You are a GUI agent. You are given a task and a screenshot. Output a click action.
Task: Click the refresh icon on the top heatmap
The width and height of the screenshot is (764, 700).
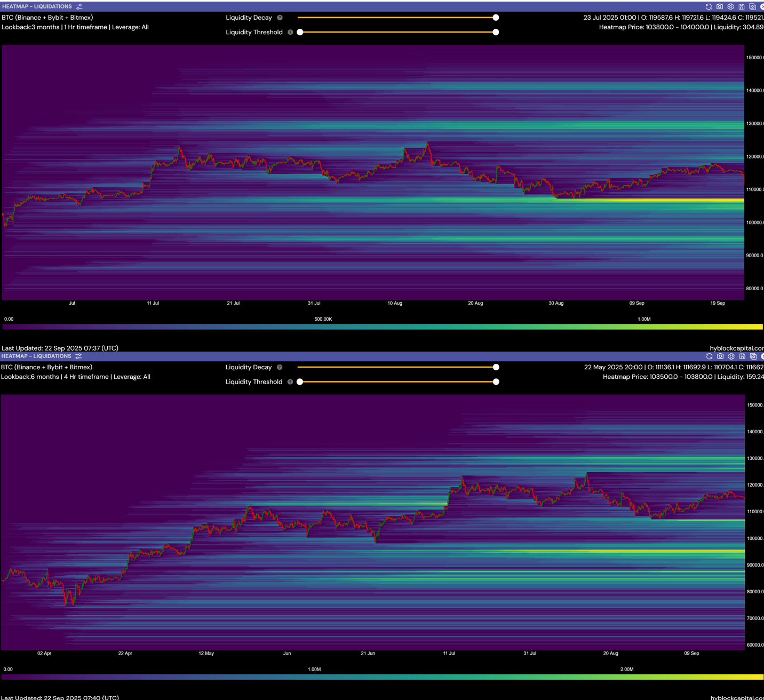click(x=709, y=6)
